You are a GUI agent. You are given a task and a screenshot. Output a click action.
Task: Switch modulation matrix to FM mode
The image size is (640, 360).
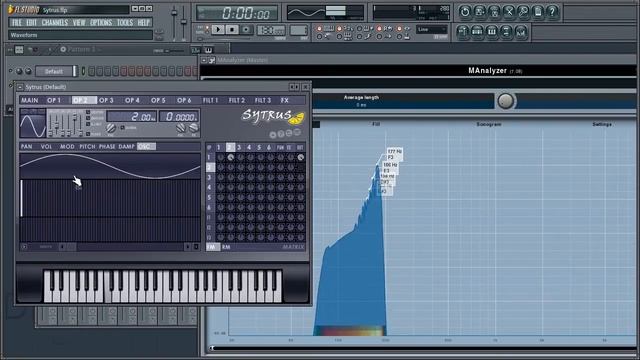211,247
